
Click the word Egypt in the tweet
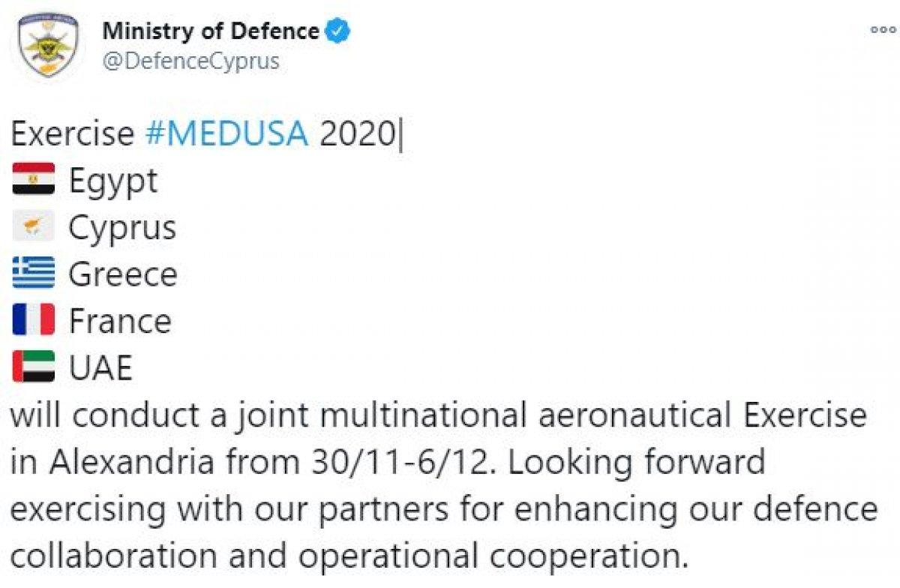113,181
